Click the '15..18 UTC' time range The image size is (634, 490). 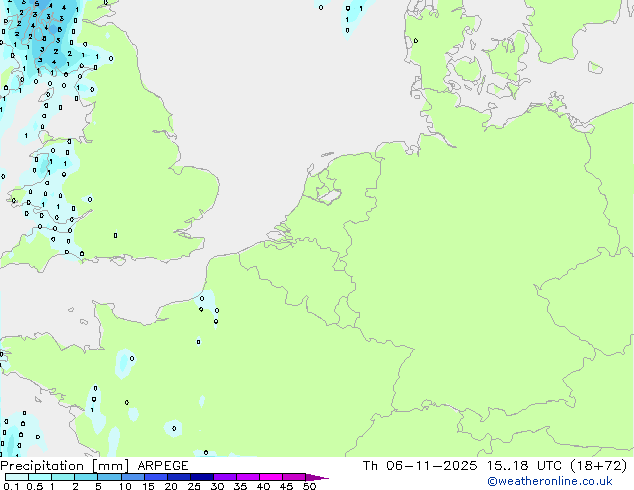[x=524, y=466]
